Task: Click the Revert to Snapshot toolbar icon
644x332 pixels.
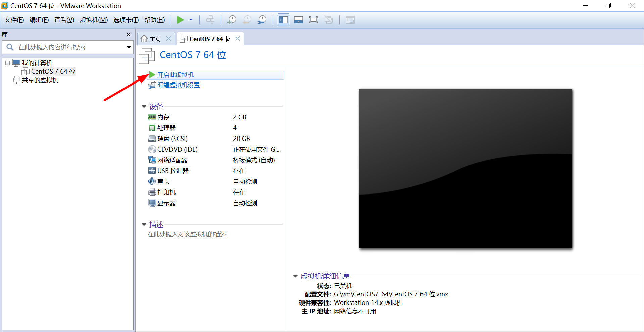Action: pyautogui.click(x=247, y=20)
